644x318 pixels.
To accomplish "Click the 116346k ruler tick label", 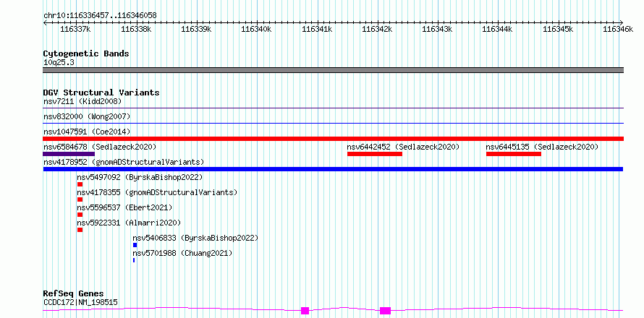I will tap(618, 29).
